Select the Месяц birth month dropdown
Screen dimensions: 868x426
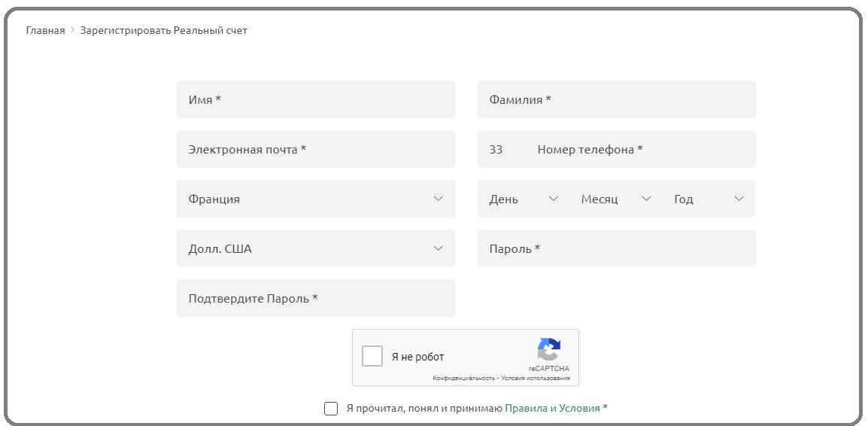[615, 199]
